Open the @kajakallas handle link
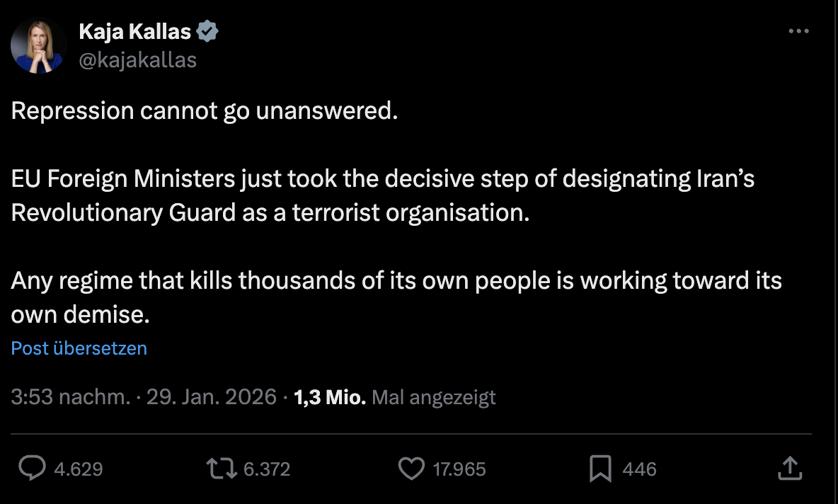 pyautogui.click(x=138, y=60)
